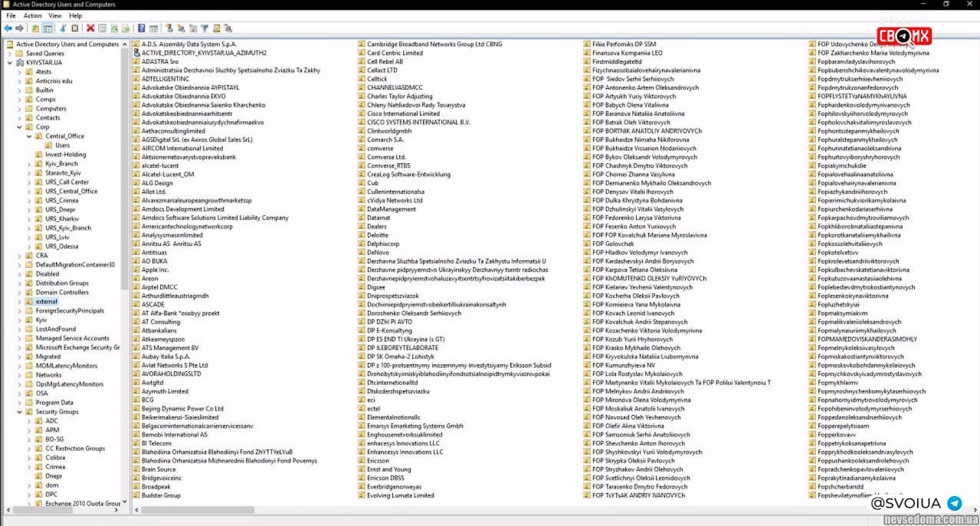Click the Refresh toolbar icon

(114, 28)
